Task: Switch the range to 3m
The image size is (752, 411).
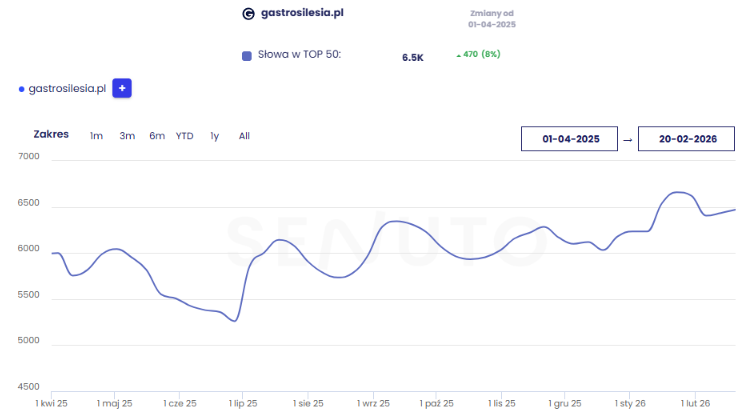Action: click(127, 136)
